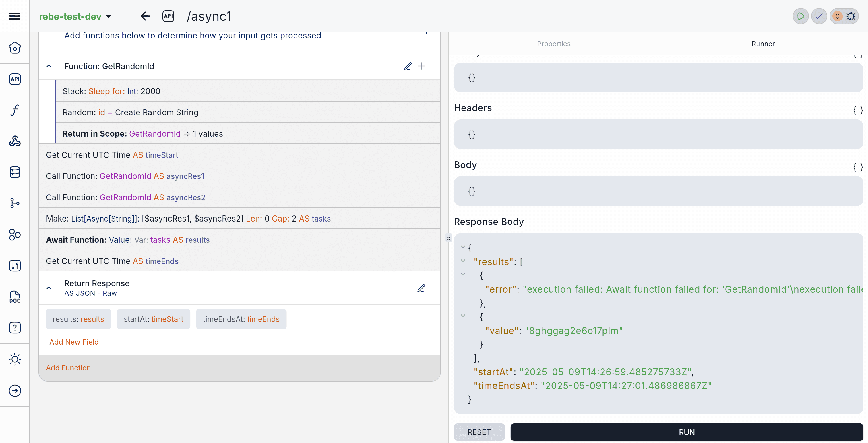Collapse Return Response section

click(x=49, y=288)
